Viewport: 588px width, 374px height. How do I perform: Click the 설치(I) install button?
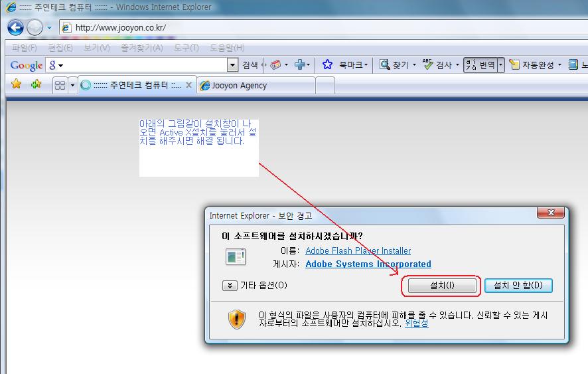tap(442, 286)
